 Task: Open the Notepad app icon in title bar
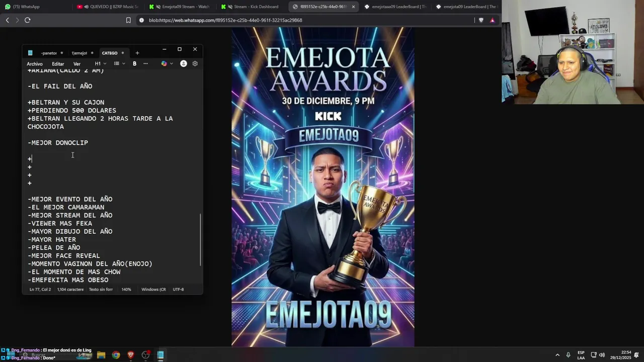point(30,53)
